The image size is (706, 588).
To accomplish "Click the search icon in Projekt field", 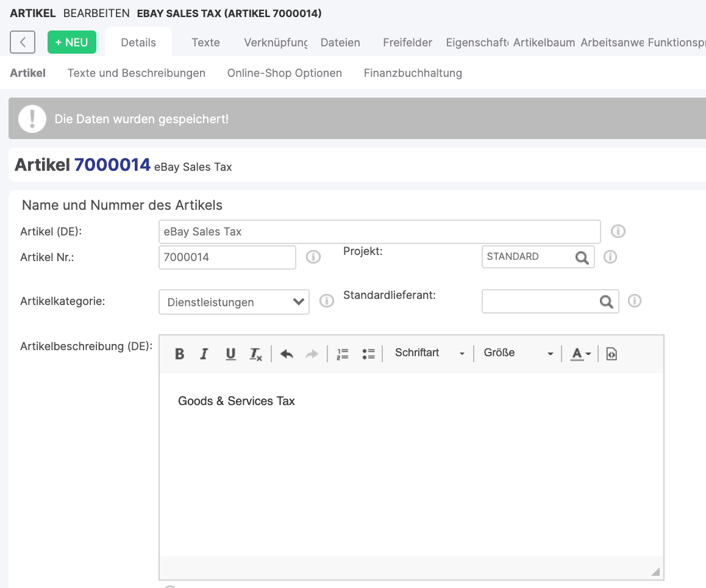I will pos(582,257).
